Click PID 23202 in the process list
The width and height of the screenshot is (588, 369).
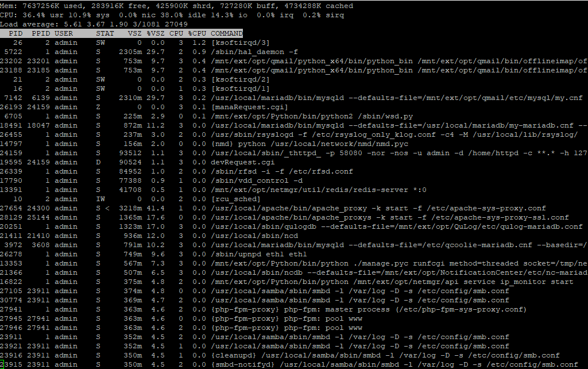pos(11,61)
